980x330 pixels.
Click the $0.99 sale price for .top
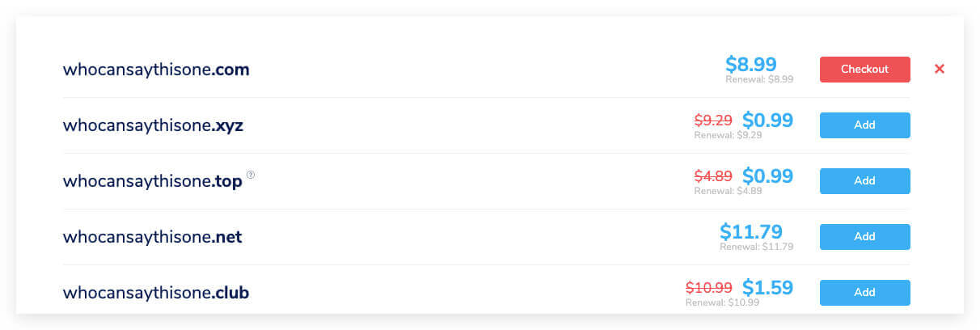(x=767, y=176)
